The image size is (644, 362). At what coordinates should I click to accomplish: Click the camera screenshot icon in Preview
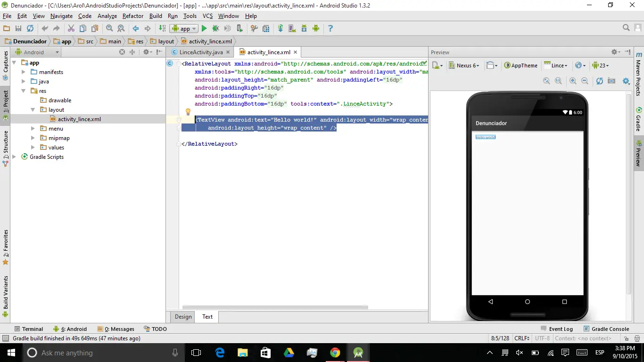611,81
